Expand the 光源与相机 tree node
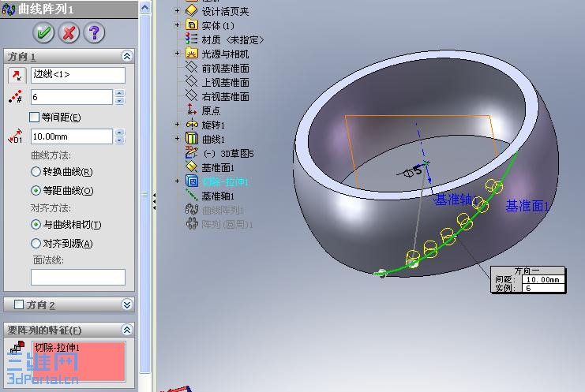585x392 pixels. coord(177,54)
